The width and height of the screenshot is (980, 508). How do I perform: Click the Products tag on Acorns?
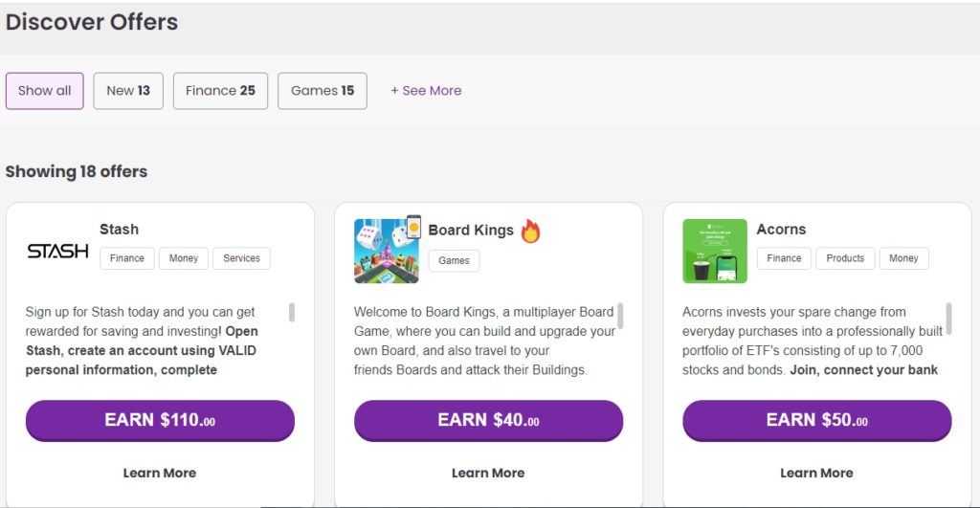click(845, 258)
